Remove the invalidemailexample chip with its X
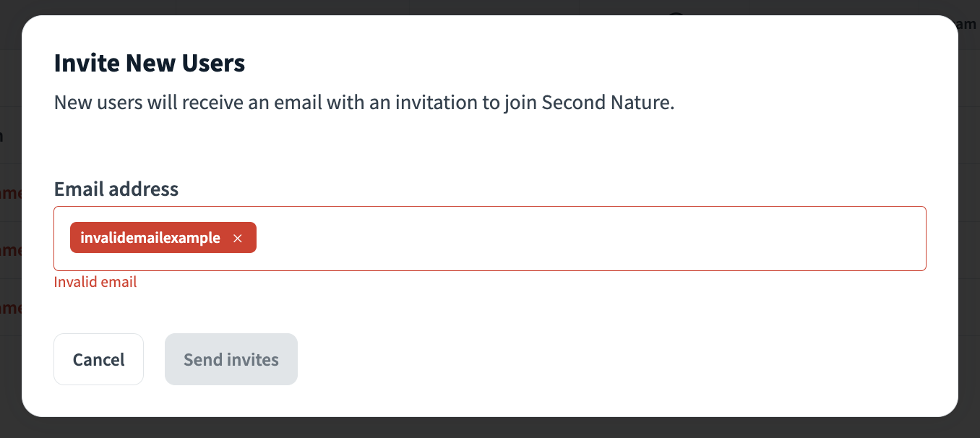980x438 pixels. coord(237,239)
